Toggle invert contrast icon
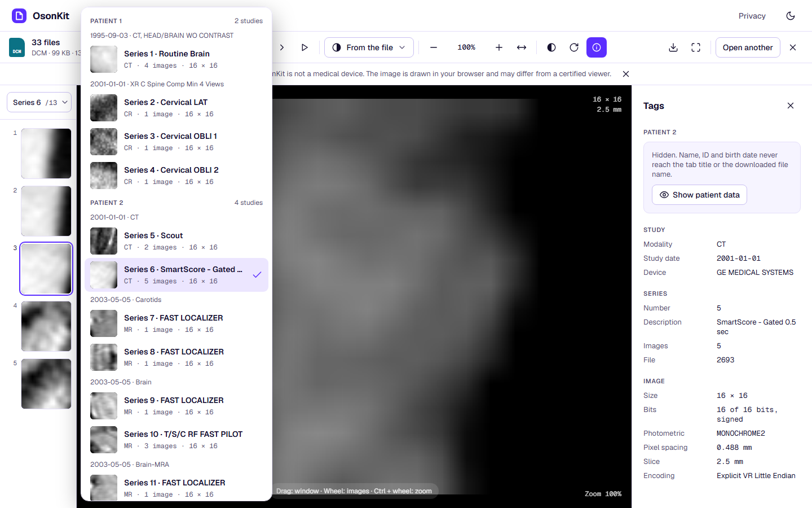This screenshot has height=508, width=812. tap(551, 47)
